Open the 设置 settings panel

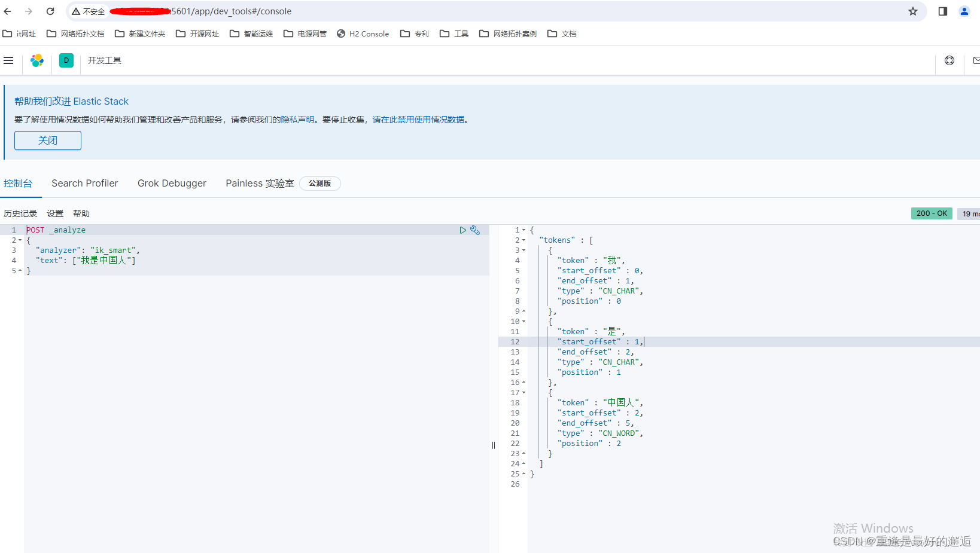pyautogui.click(x=54, y=213)
